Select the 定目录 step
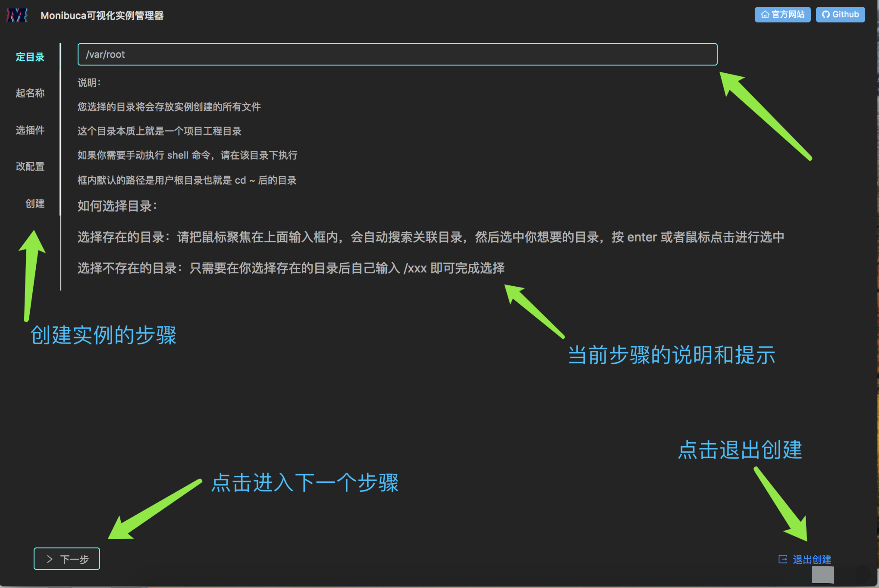Viewport: 879px width, 588px height. [30, 57]
